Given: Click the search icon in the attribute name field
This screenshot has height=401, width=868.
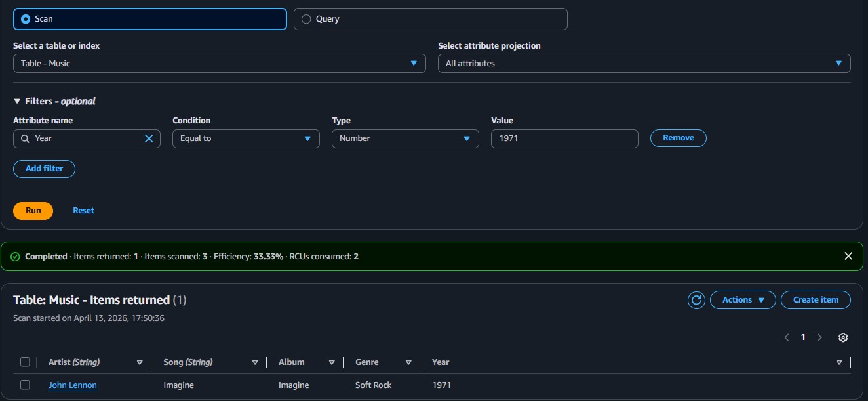Looking at the screenshot, I should pyautogui.click(x=25, y=138).
